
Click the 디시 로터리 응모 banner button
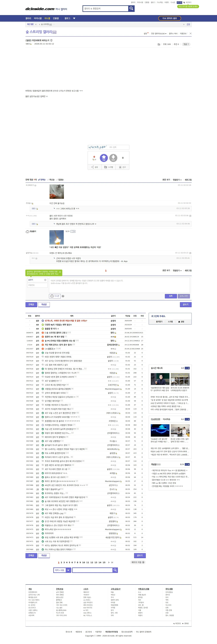170,18
